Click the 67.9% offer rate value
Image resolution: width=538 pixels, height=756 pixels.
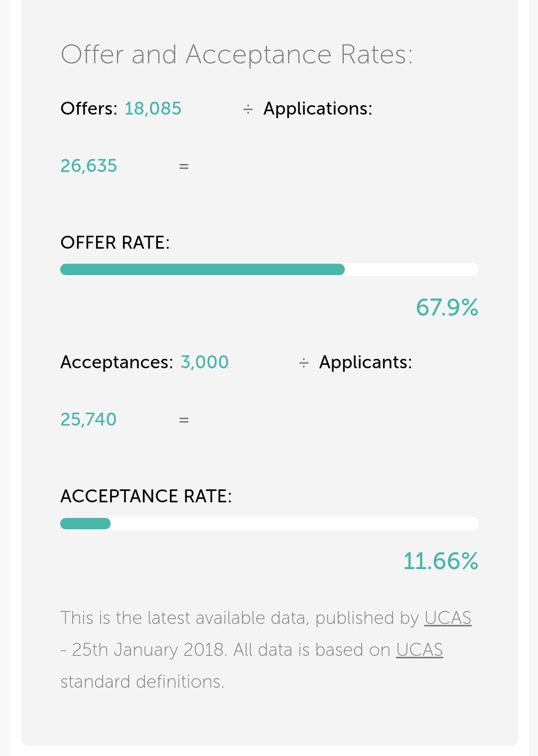447,307
